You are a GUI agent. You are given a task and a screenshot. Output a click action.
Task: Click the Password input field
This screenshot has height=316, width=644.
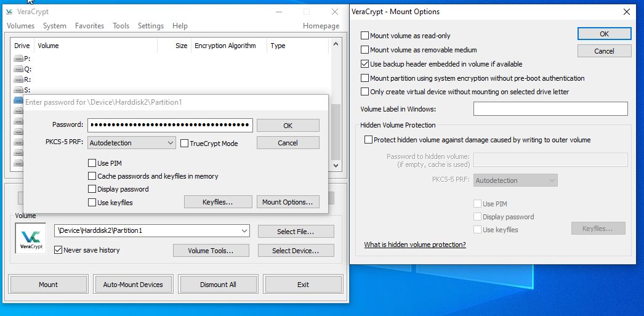point(170,125)
